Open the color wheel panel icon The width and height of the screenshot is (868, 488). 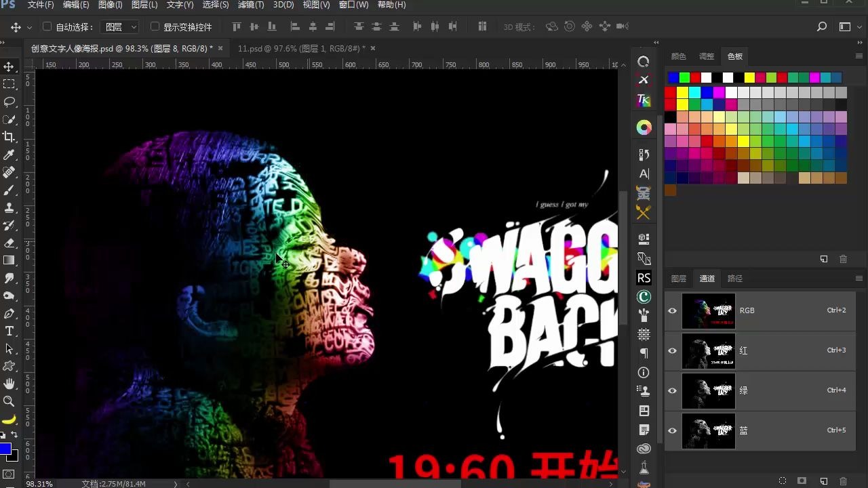coord(644,127)
